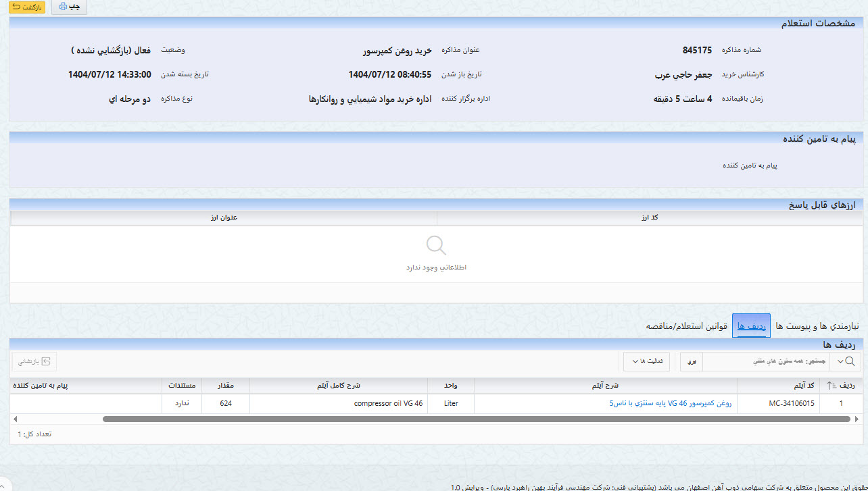Click the search magnifier icon in ردیف ها toolbar
This screenshot has width=868, height=491.
coord(849,361)
